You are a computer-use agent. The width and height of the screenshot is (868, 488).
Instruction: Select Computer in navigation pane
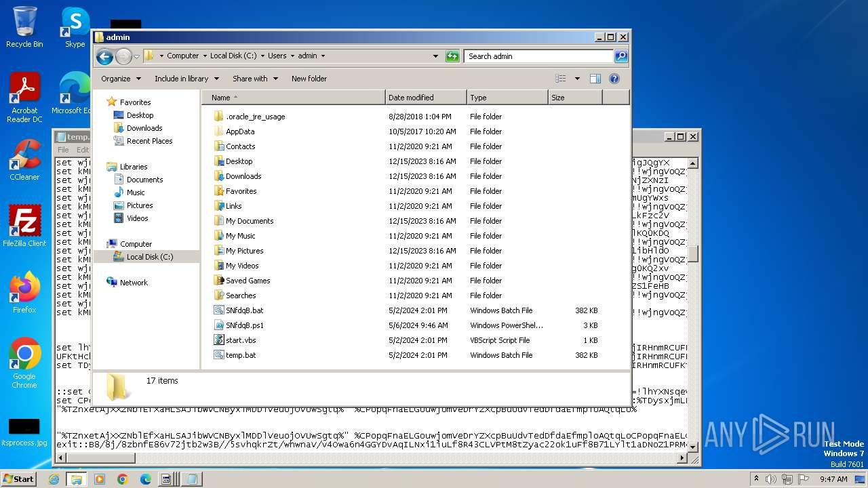point(136,244)
